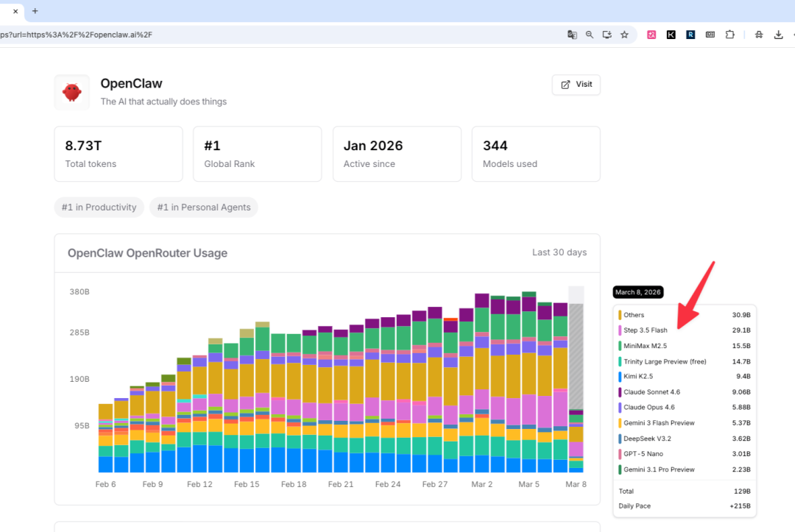Click the install app icon in address bar
The width and height of the screenshot is (795, 532).
tap(607, 35)
